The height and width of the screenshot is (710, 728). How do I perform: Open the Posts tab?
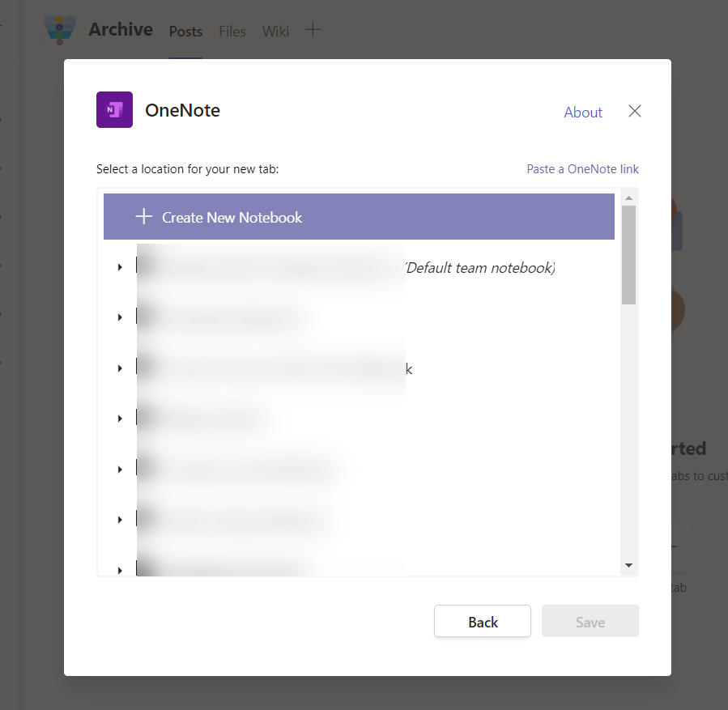pos(185,32)
